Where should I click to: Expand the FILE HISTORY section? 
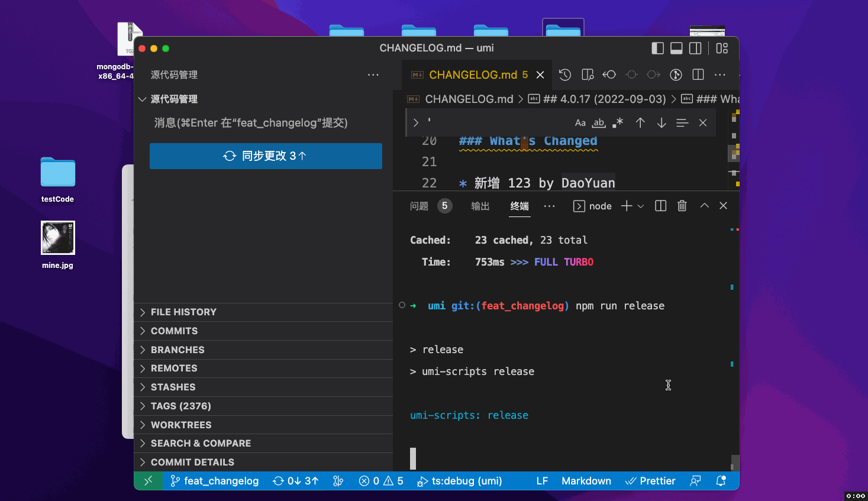click(x=263, y=312)
